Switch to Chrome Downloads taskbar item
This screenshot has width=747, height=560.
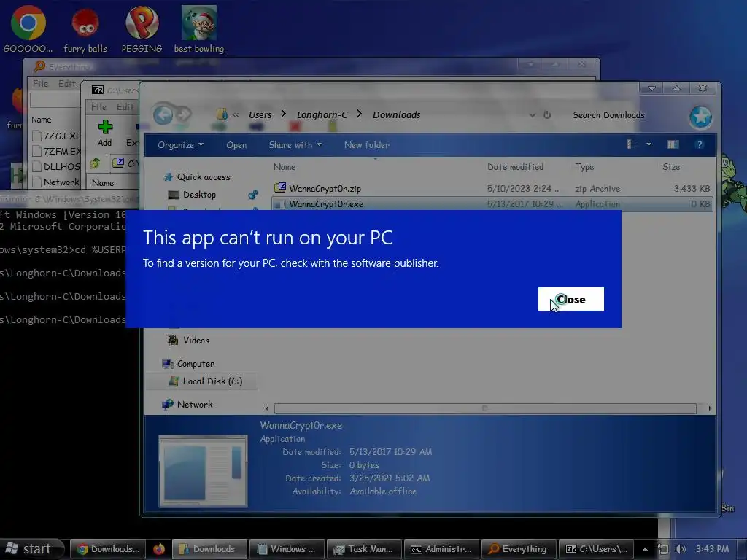(109, 549)
